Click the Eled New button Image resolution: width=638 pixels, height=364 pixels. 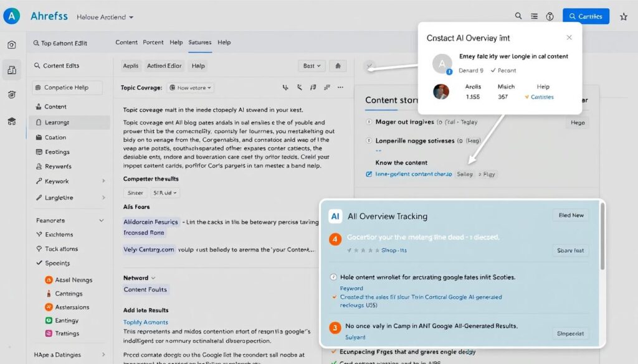pos(571,215)
